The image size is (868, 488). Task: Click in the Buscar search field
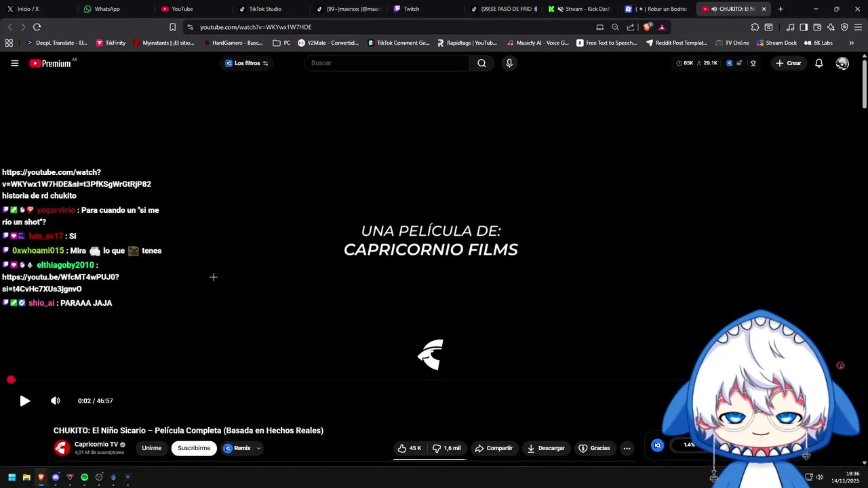387,63
